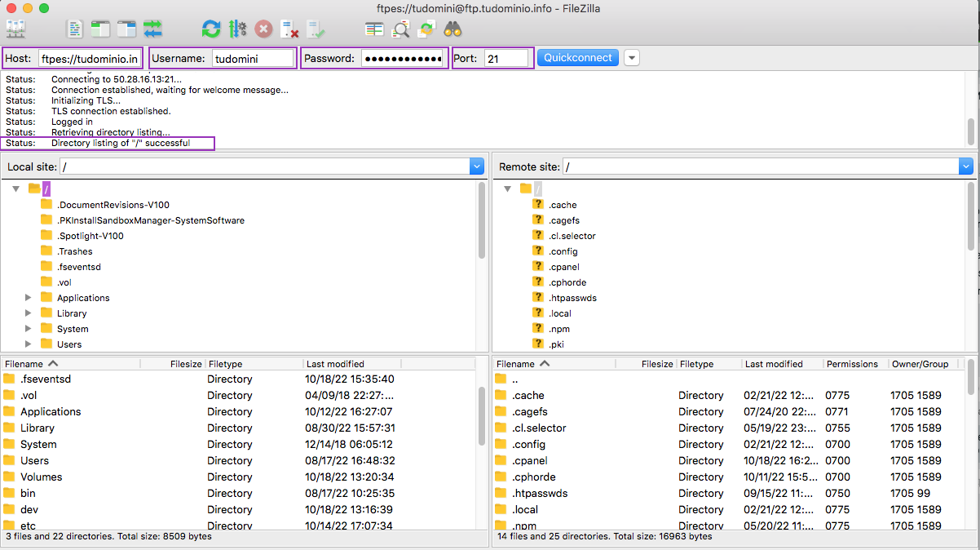Toggle directory comparison magnifier icon
The height and width of the screenshot is (550, 980).
[400, 29]
